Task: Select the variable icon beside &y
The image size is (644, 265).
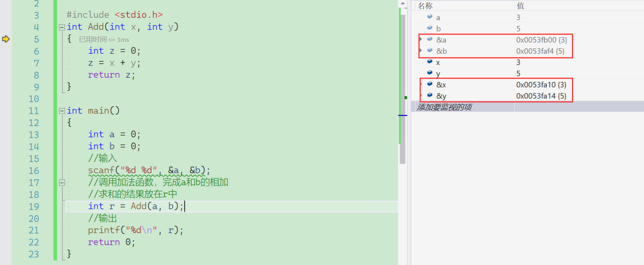Action: [x=430, y=95]
